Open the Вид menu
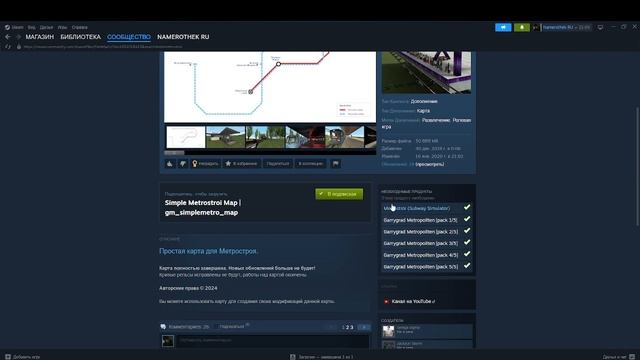The image size is (640, 360). [31, 27]
